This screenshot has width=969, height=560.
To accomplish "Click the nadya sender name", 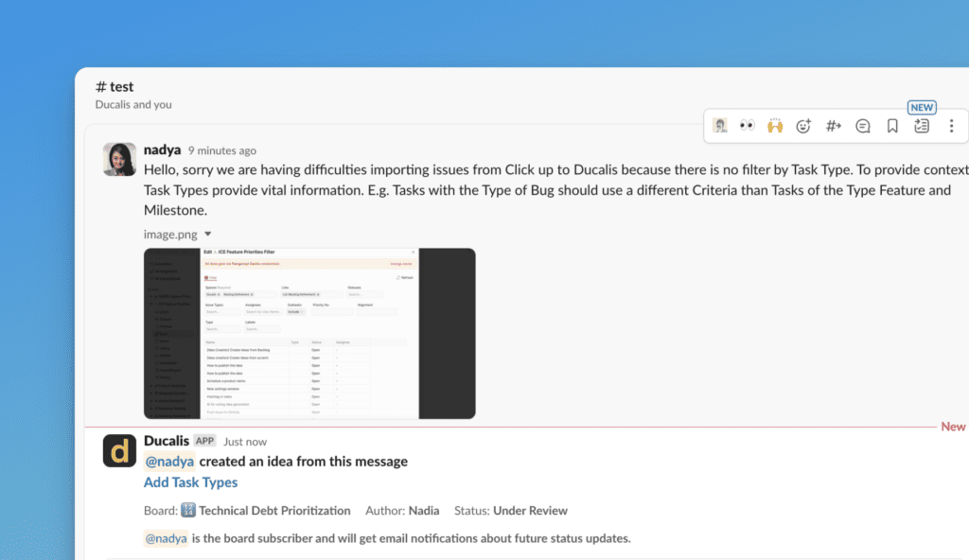I will click(x=162, y=149).
